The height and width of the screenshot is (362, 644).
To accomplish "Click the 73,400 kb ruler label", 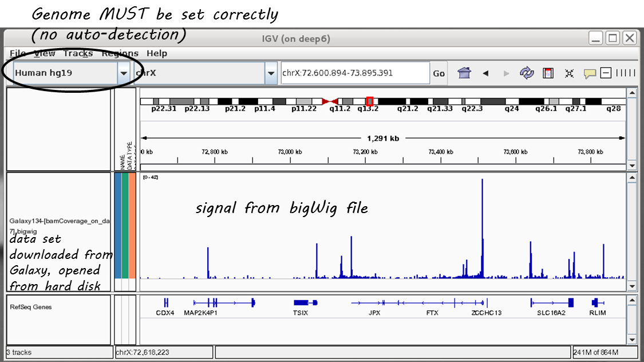I will point(441,152).
